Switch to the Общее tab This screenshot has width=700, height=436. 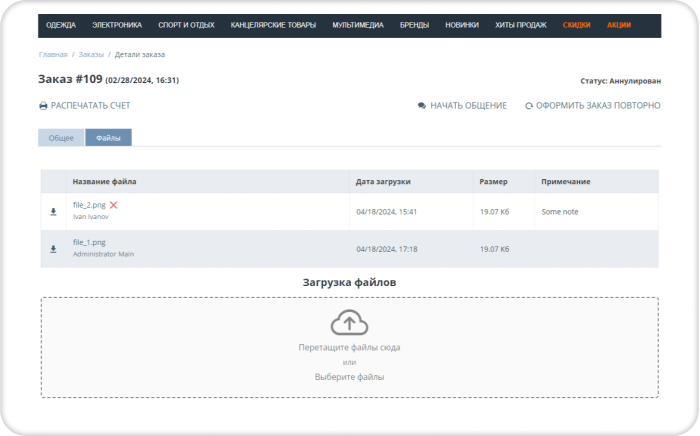click(x=61, y=138)
